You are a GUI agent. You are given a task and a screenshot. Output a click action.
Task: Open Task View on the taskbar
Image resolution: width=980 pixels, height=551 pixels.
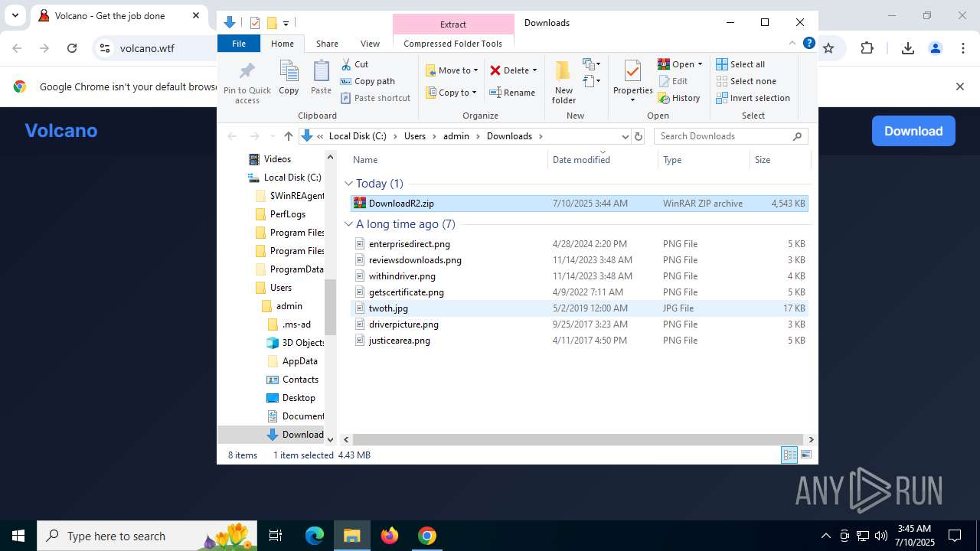(x=276, y=536)
